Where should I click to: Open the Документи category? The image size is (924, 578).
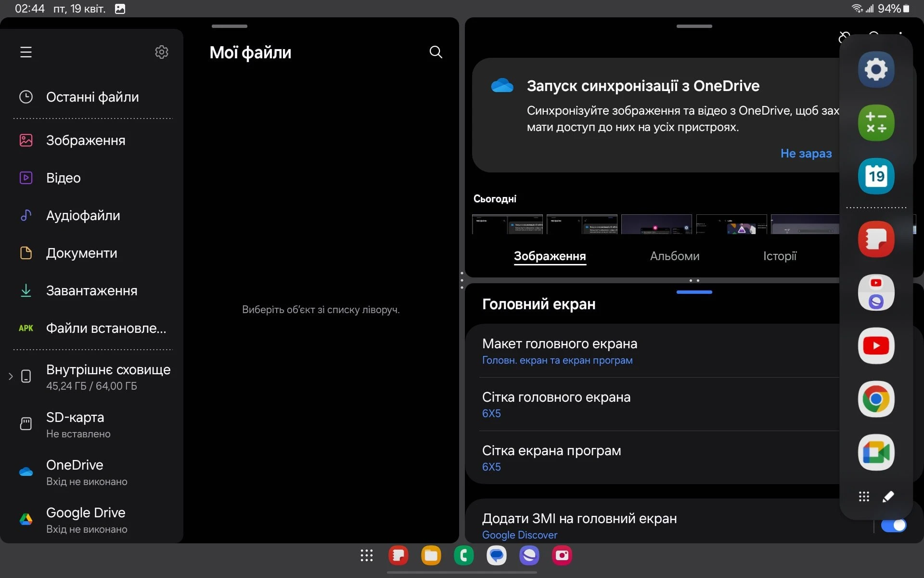click(92, 253)
